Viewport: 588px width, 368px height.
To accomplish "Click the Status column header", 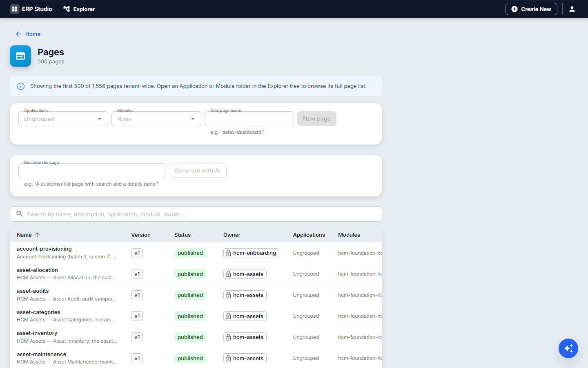I will (183, 235).
